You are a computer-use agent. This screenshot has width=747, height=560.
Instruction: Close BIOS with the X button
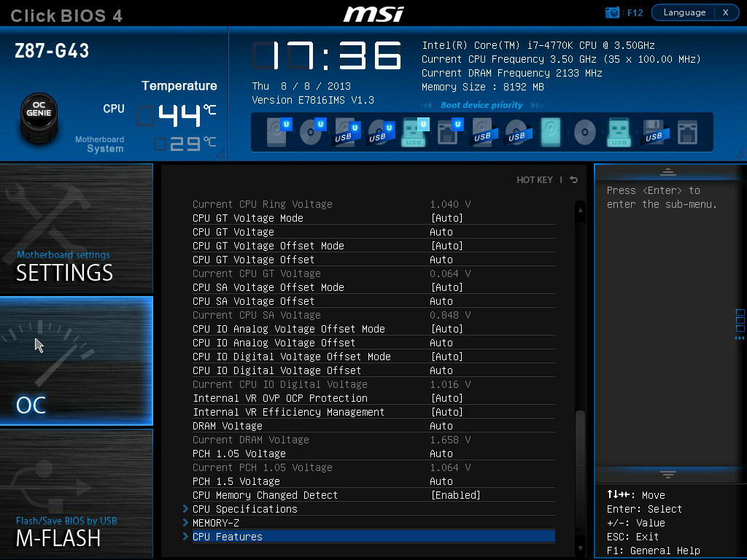click(x=726, y=12)
